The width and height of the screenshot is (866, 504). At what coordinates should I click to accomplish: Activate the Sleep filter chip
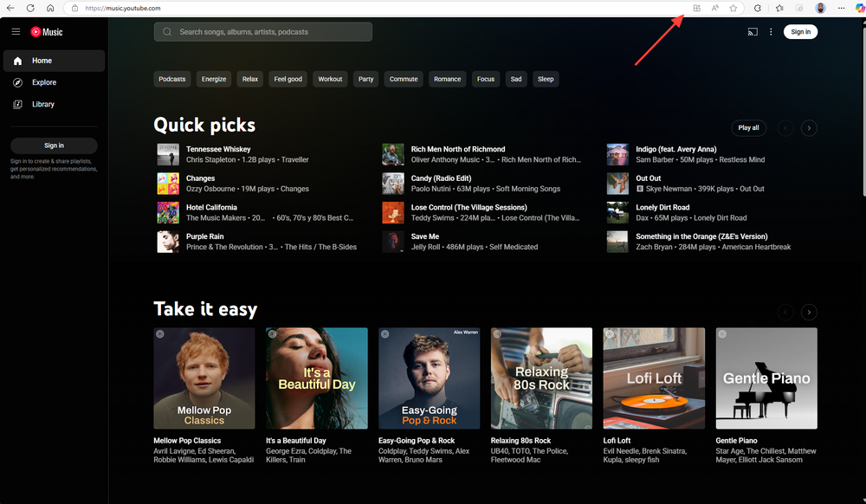click(546, 79)
